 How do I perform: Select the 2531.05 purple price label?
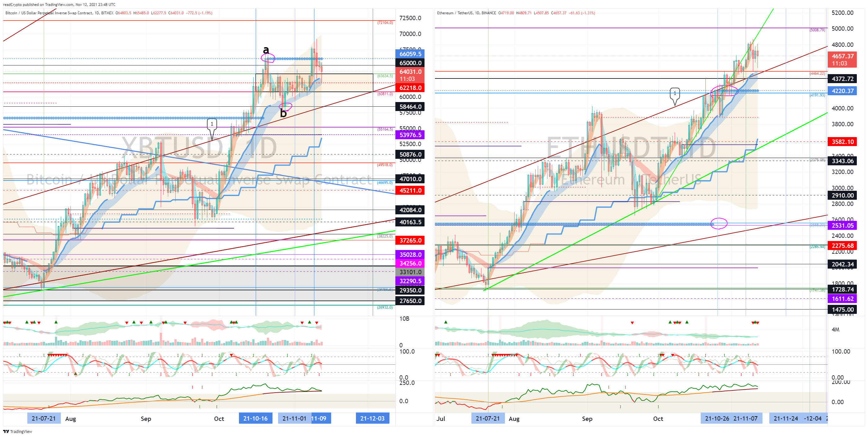point(842,225)
